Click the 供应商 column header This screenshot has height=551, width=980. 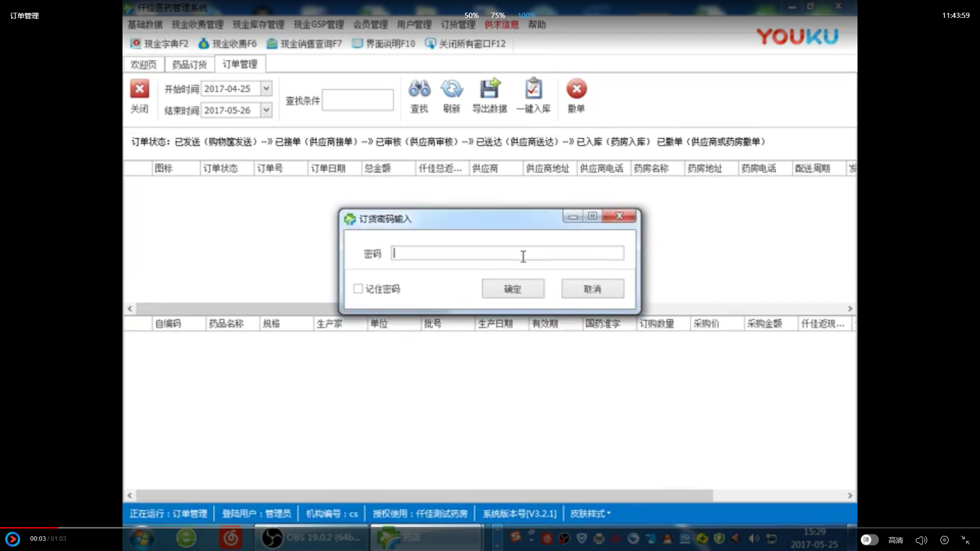click(x=496, y=168)
